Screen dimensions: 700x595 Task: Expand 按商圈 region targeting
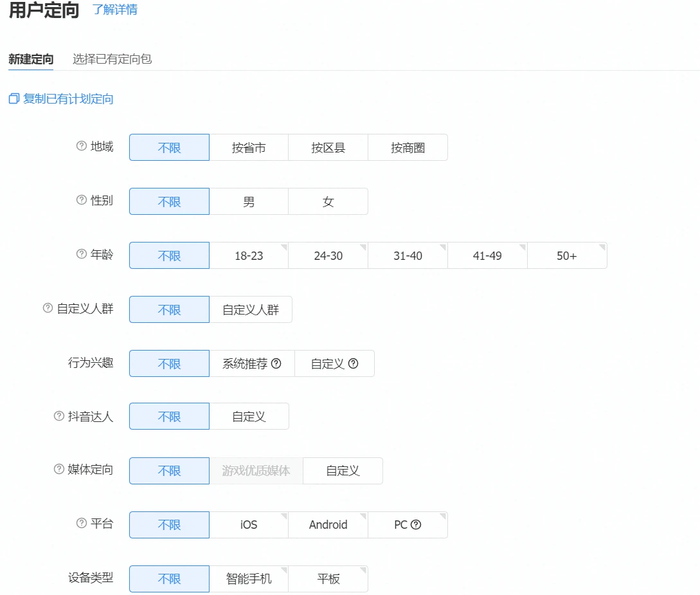(x=408, y=148)
